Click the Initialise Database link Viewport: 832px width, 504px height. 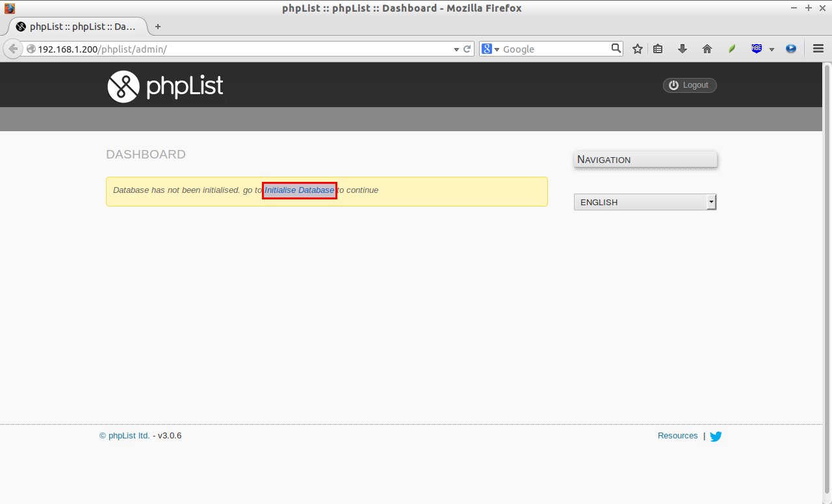coord(299,190)
